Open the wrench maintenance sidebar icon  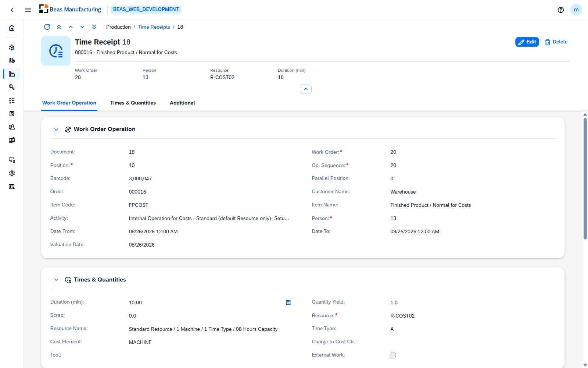coord(12,87)
